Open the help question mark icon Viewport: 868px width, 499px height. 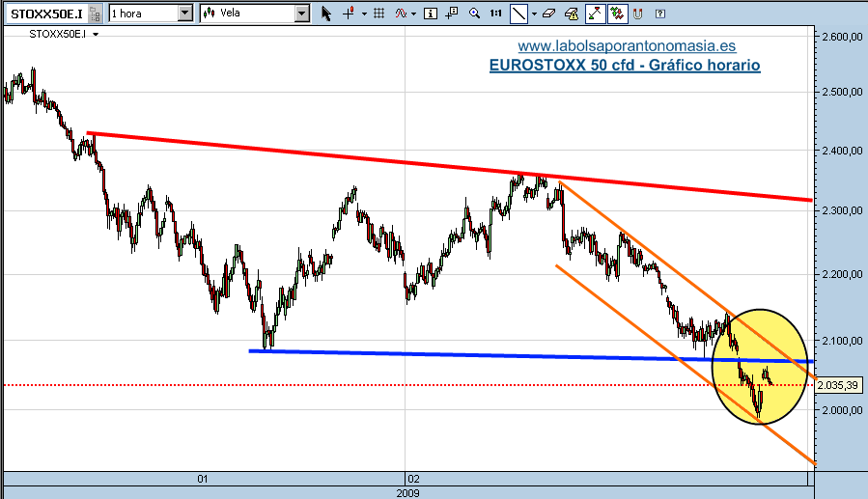pyautogui.click(x=659, y=14)
